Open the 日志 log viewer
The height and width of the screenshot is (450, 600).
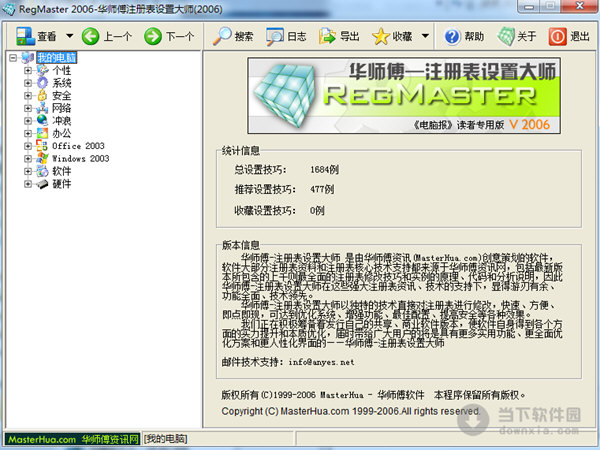click(x=286, y=36)
